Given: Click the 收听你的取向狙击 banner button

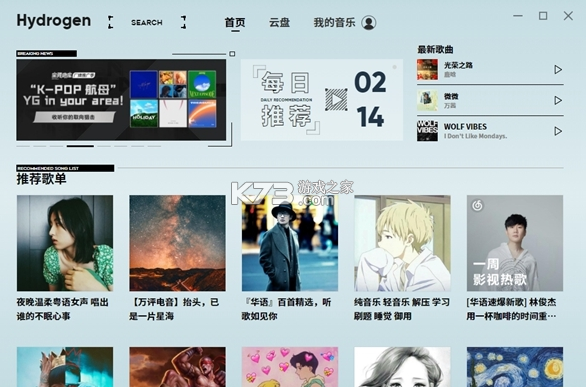Looking at the screenshot, I should (x=74, y=117).
